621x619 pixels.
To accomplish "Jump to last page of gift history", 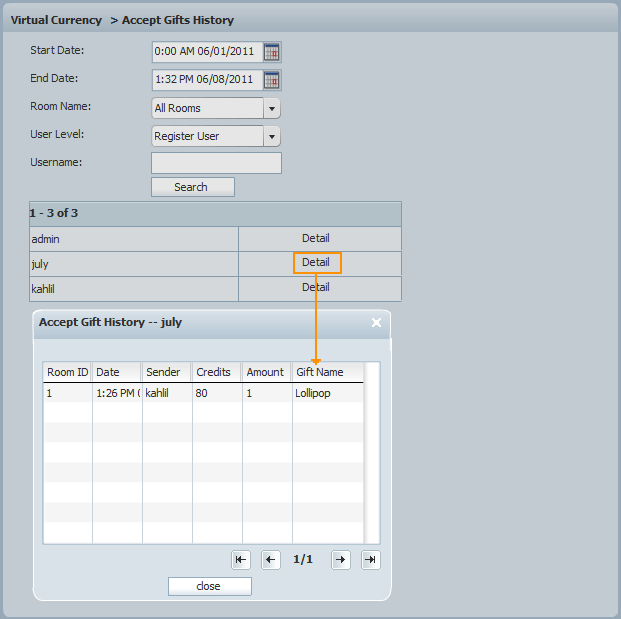I will pyautogui.click(x=371, y=560).
